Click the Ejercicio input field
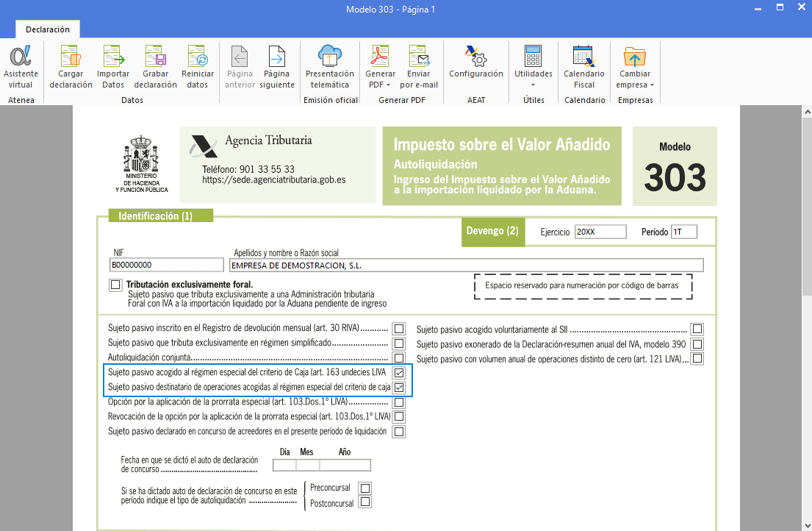The height and width of the screenshot is (531, 812). click(x=600, y=232)
